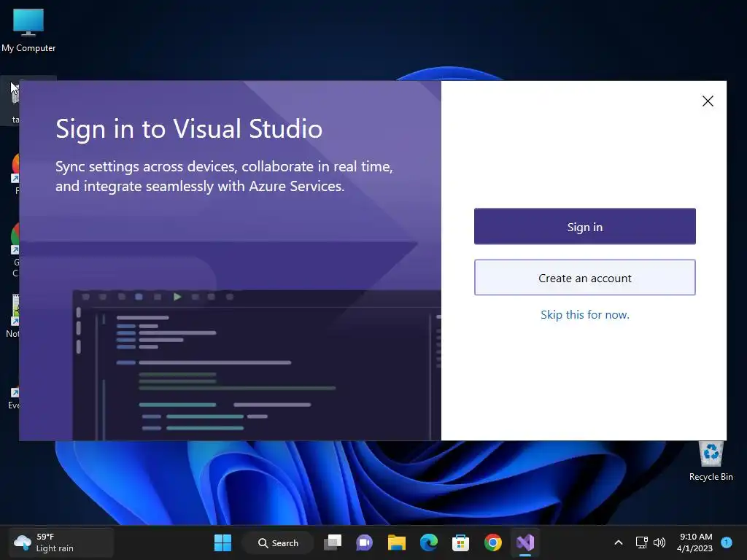Image resolution: width=747 pixels, height=560 pixels.
Task: Open the clock showing 9:10 AM
Action: 695,542
